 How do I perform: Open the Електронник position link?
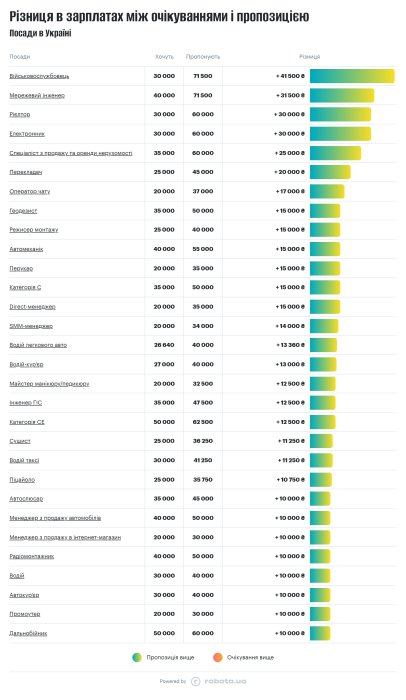pyautogui.click(x=27, y=134)
